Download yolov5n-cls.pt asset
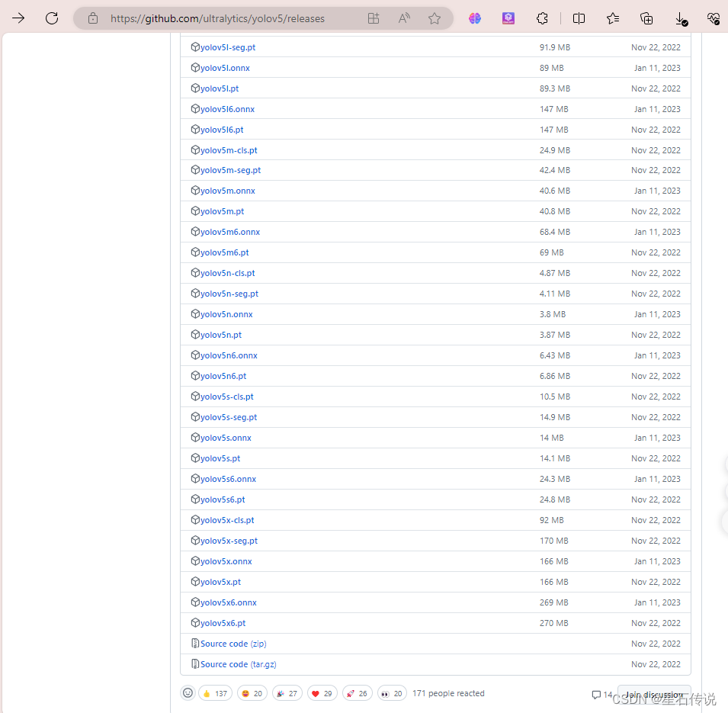Image resolution: width=728 pixels, height=713 pixels. point(227,273)
